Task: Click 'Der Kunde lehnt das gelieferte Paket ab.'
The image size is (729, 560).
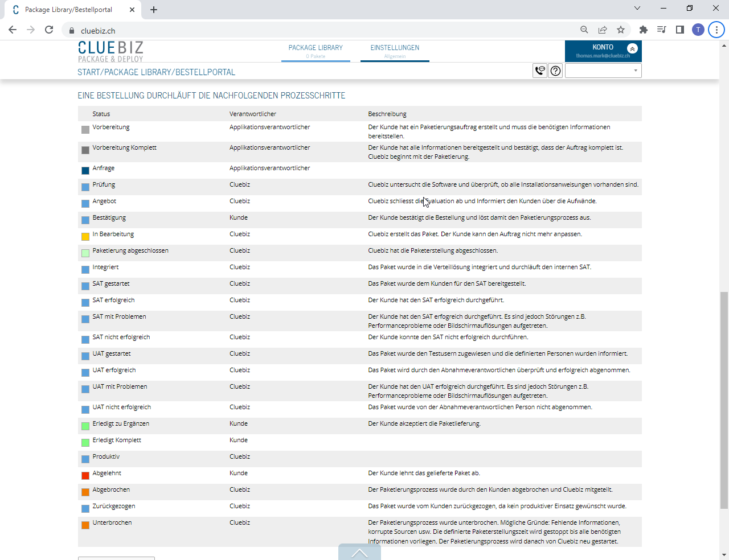Action: (x=424, y=473)
